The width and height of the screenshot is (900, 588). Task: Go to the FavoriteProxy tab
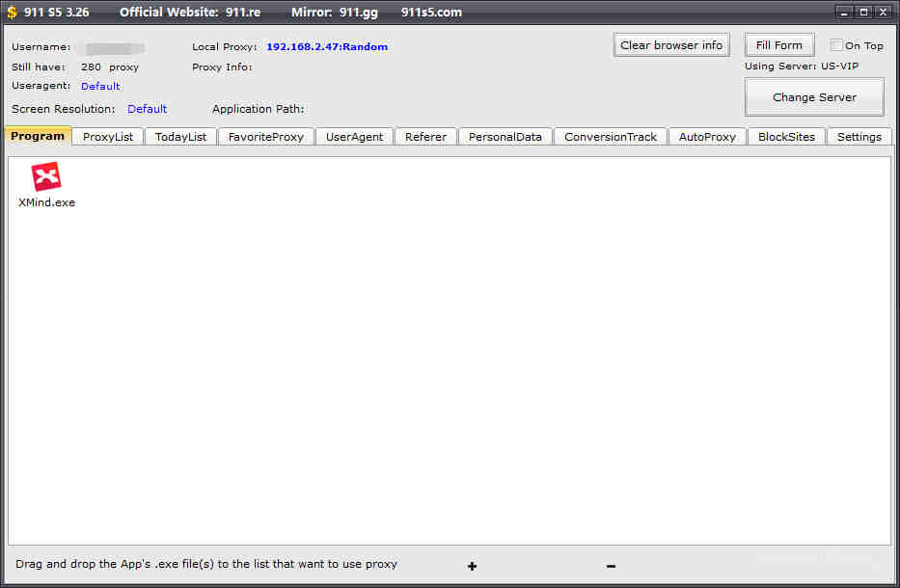point(265,137)
